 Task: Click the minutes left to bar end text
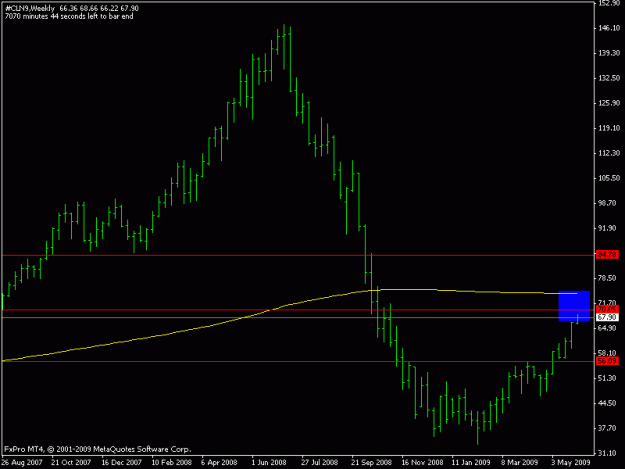tap(69, 16)
